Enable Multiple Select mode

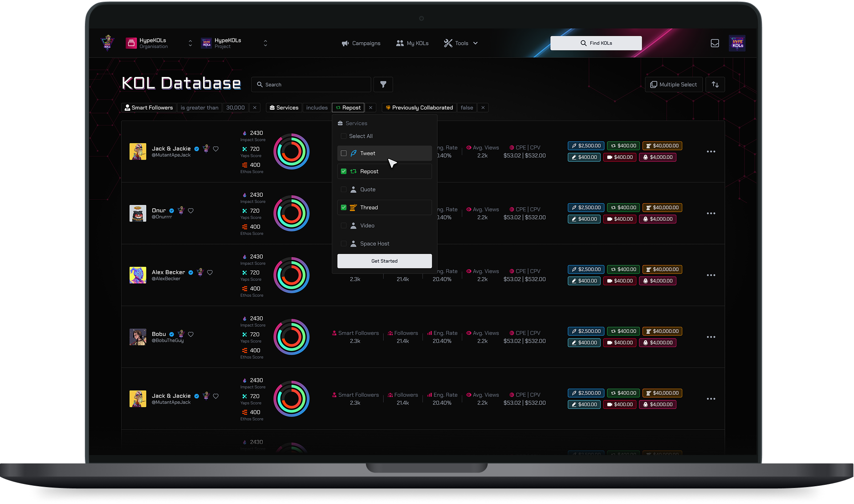click(674, 85)
